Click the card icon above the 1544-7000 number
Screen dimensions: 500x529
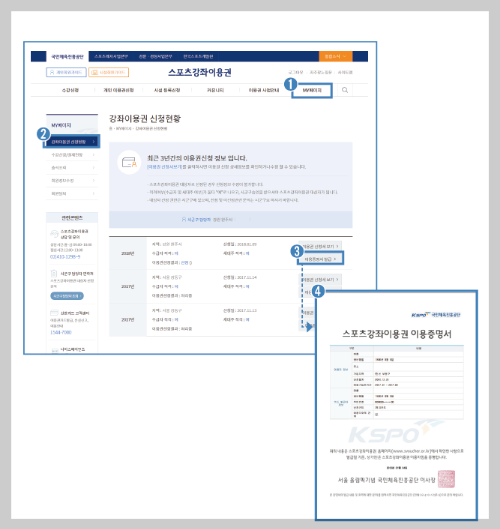pos(54,313)
